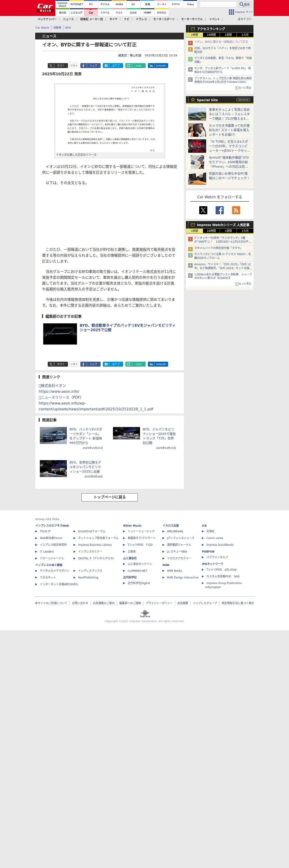
Task: Open お問い合わせ footer link
Action: coord(80,603)
